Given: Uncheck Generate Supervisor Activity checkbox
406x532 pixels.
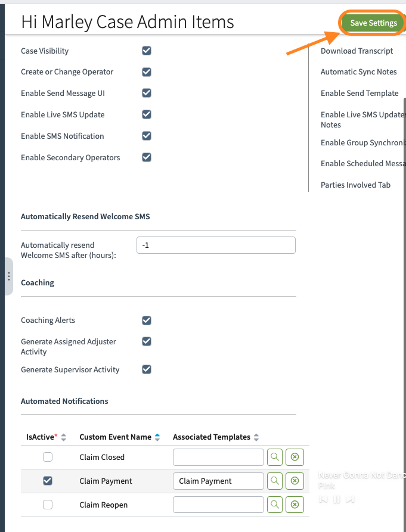Looking at the screenshot, I should 147,369.
